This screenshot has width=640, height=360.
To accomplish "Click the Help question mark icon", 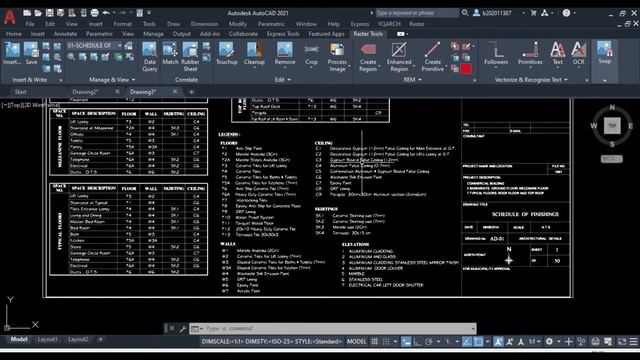I will pos(566,13).
